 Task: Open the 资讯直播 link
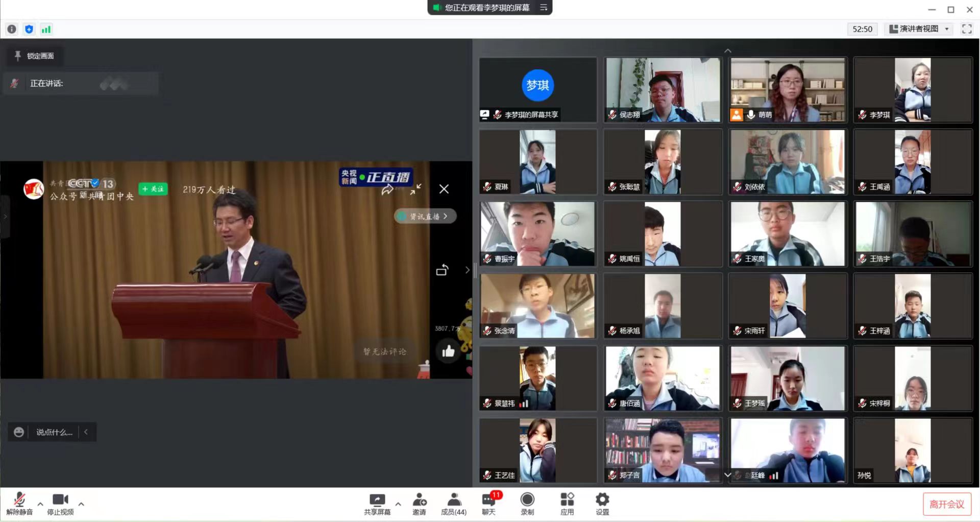[425, 216]
